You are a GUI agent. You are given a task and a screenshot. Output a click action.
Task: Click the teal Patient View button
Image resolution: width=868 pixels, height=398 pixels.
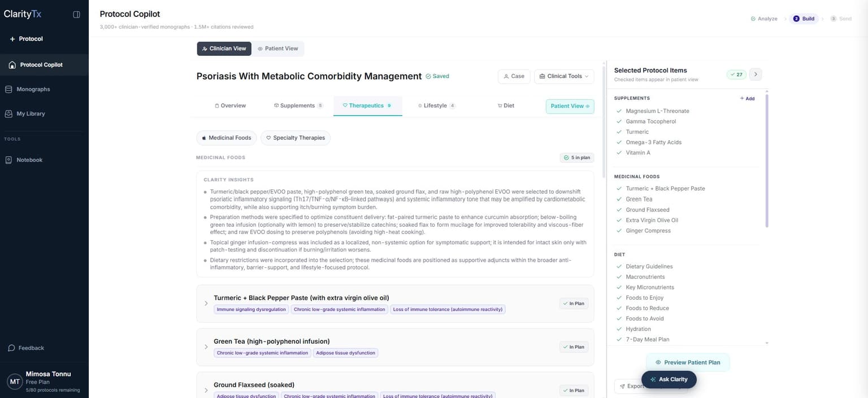click(x=570, y=106)
